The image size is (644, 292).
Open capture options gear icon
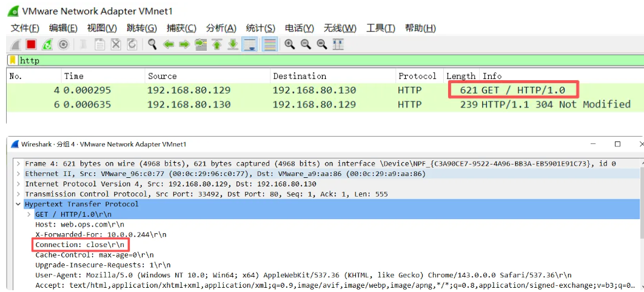[63, 44]
